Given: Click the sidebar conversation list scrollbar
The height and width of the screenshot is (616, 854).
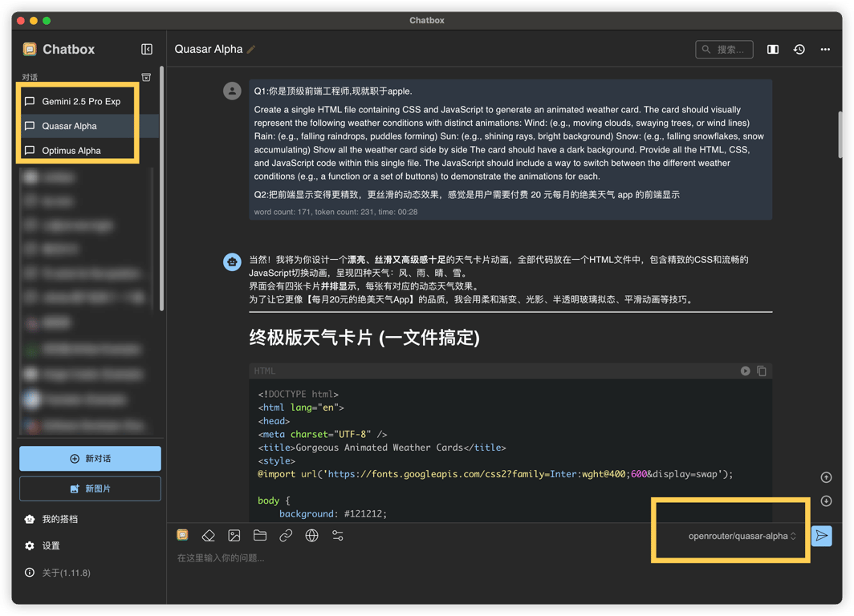Looking at the screenshot, I should [x=161, y=188].
